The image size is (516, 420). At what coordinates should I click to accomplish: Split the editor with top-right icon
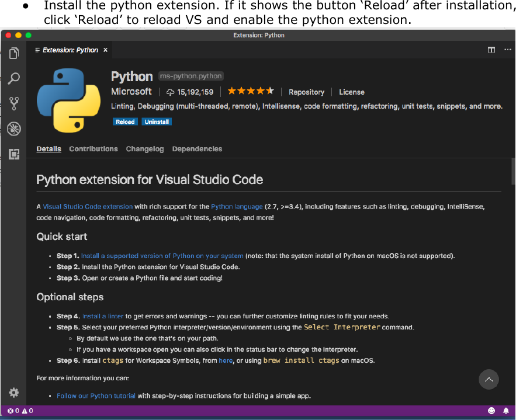click(491, 50)
